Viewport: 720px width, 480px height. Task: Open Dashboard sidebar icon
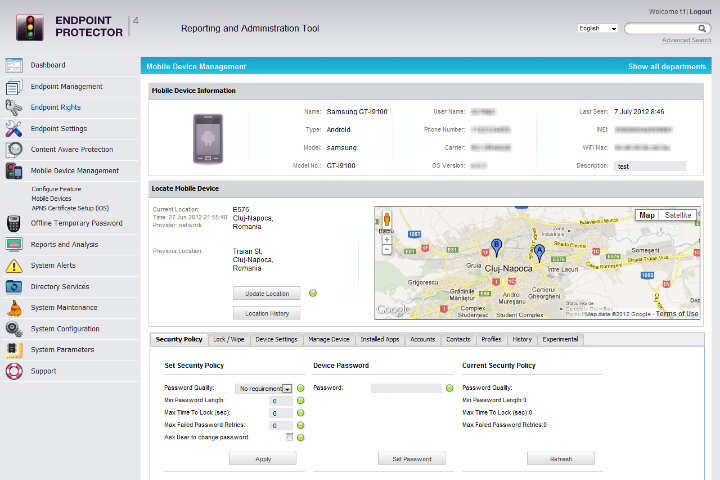[14, 65]
